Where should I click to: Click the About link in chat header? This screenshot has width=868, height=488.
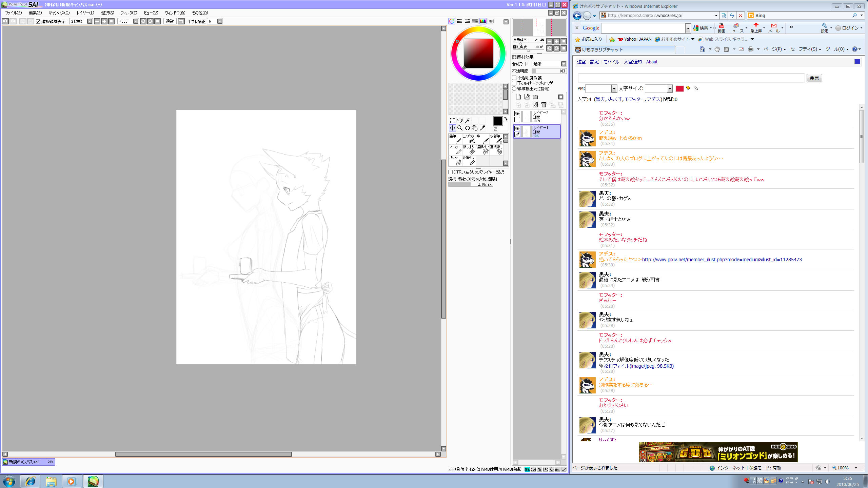652,62
